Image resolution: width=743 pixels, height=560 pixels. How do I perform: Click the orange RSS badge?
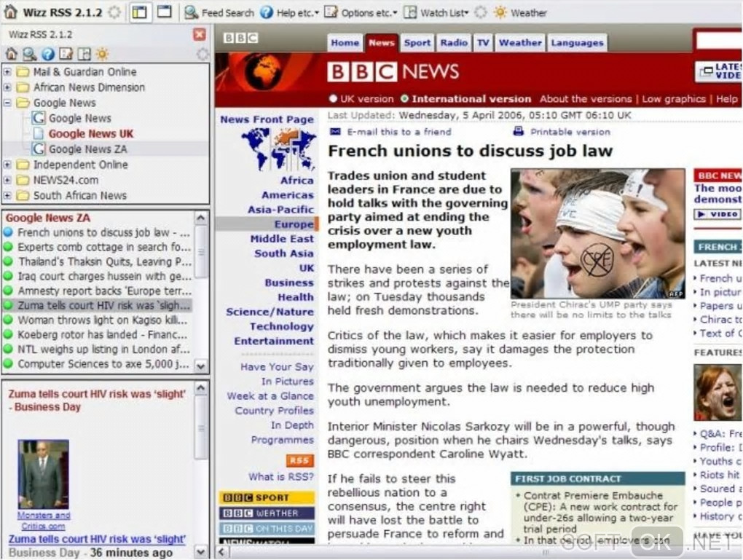[x=299, y=460]
